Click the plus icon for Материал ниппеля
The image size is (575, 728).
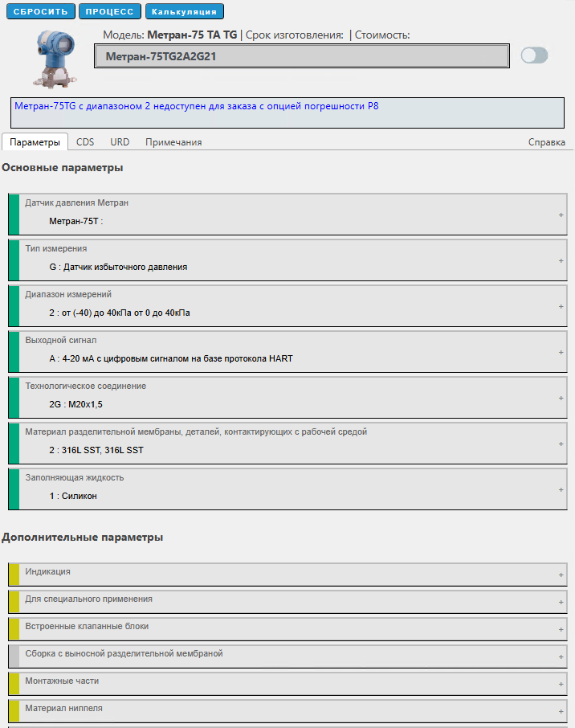[x=561, y=712]
